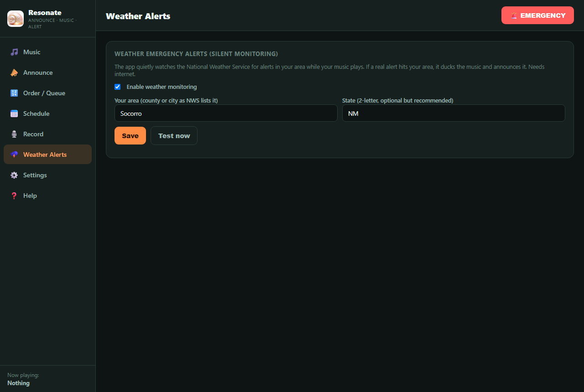Open the Record page
Viewport: 584px width, 392px height.
point(47,134)
